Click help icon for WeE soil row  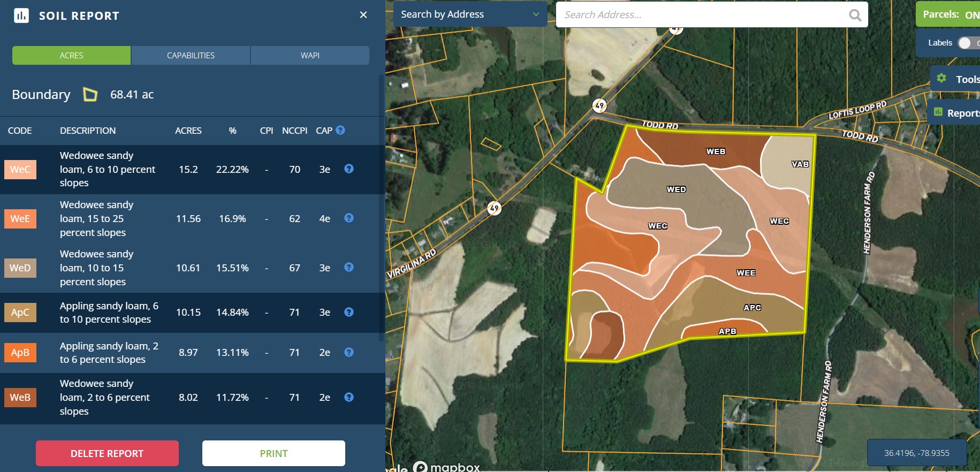tap(349, 218)
